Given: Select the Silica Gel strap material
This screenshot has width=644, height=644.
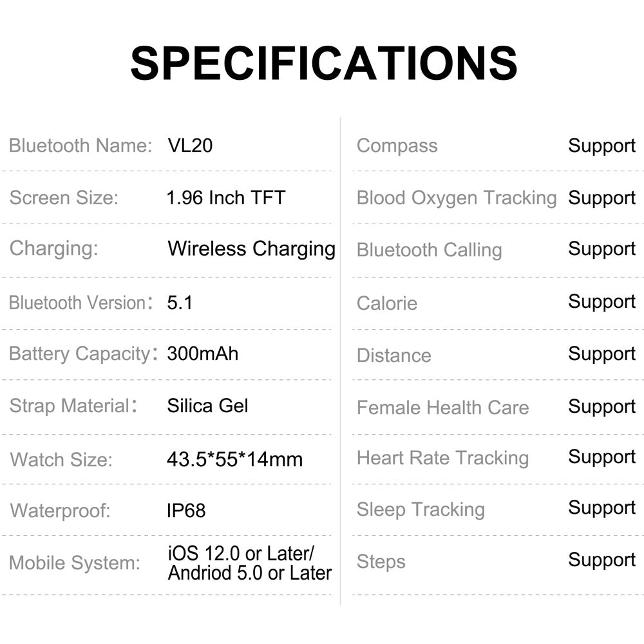Looking at the screenshot, I should pyautogui.click(x=207, y=406).
